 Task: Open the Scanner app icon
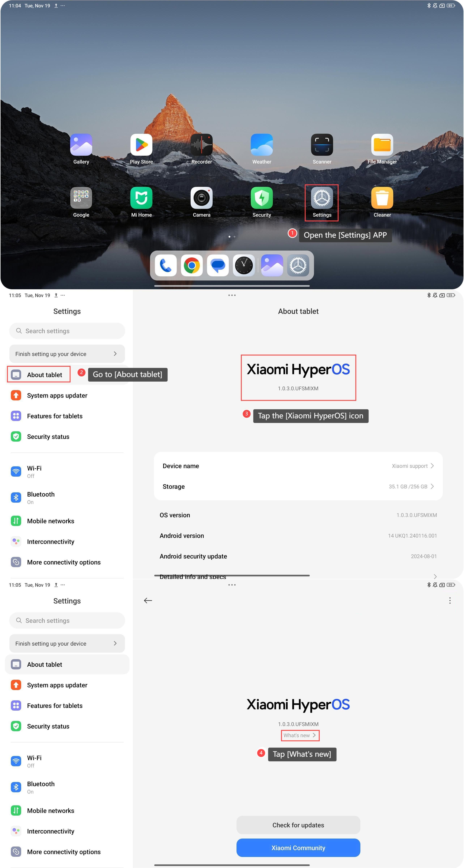point(322,145)
